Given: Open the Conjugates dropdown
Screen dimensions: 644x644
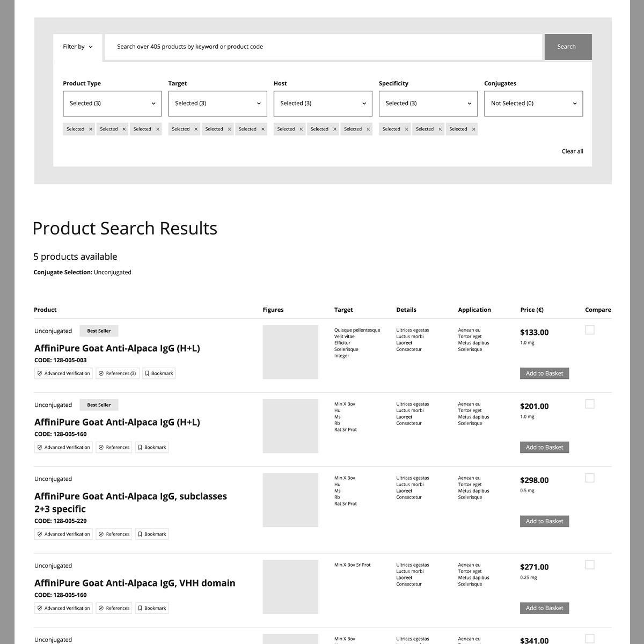Looking at the screenshot, I should click(x=533, y=104).
